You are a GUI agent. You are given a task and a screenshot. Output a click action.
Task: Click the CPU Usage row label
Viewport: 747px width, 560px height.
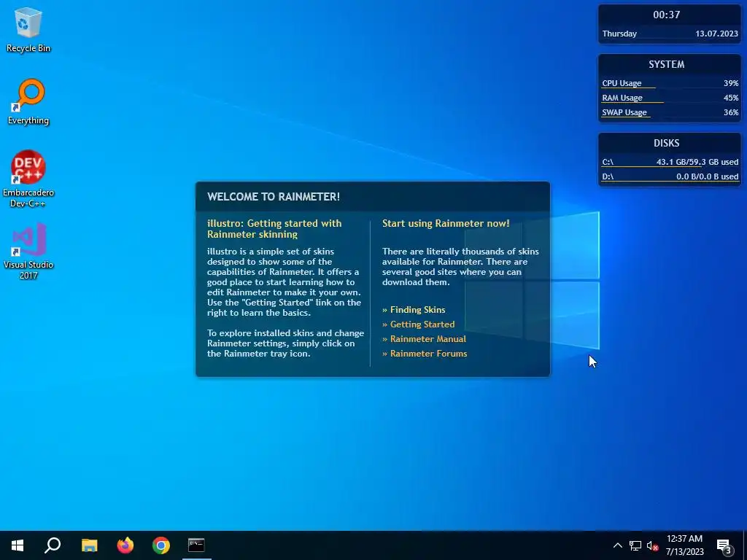coord(622,83)
